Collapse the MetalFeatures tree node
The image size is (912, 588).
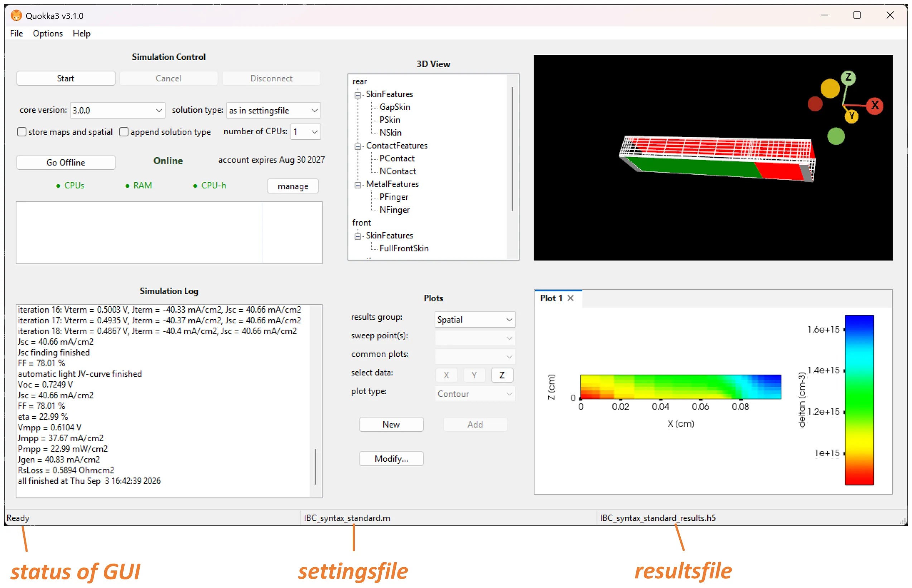tap(358, 185)
